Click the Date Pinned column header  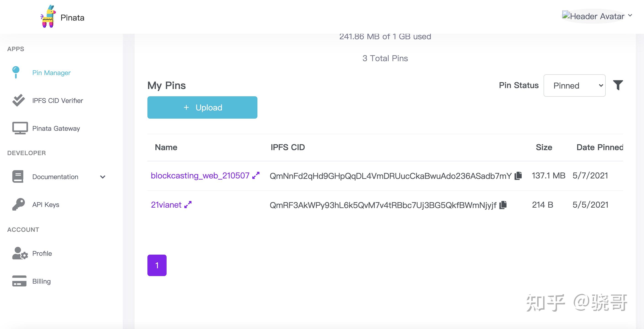pos(599,147)
